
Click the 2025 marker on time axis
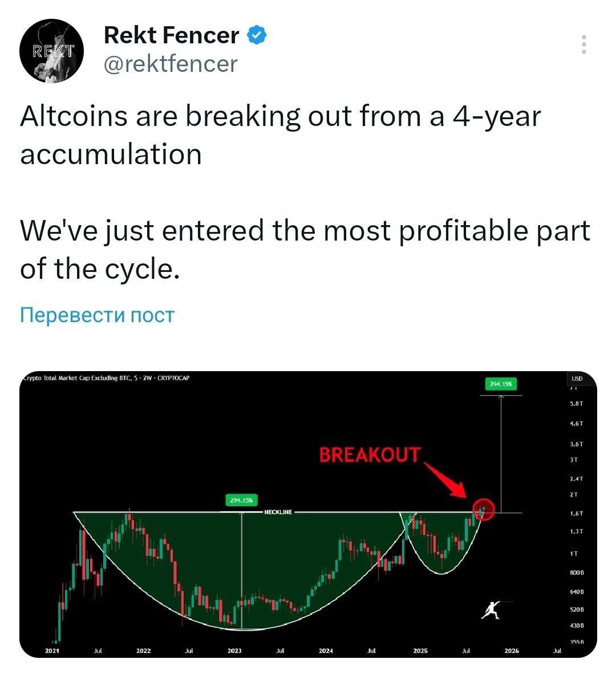(x=420, y=650)
